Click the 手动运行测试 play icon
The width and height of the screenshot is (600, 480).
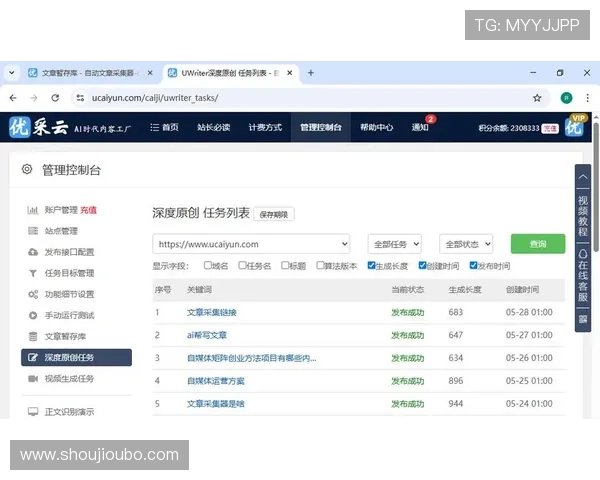[x=33, y=315]
